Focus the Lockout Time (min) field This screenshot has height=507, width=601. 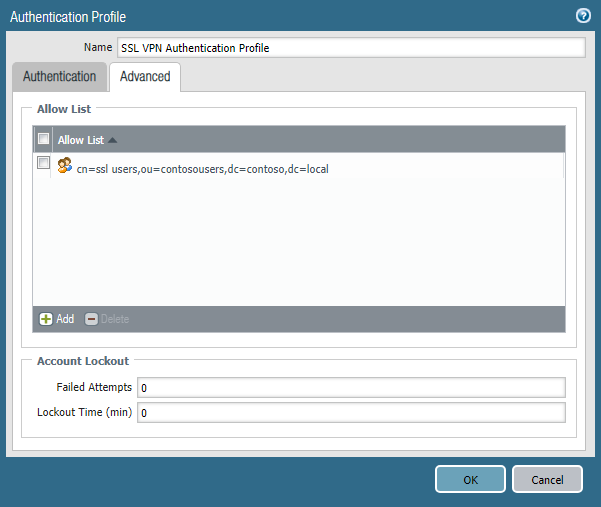click(x=351, y=413)
